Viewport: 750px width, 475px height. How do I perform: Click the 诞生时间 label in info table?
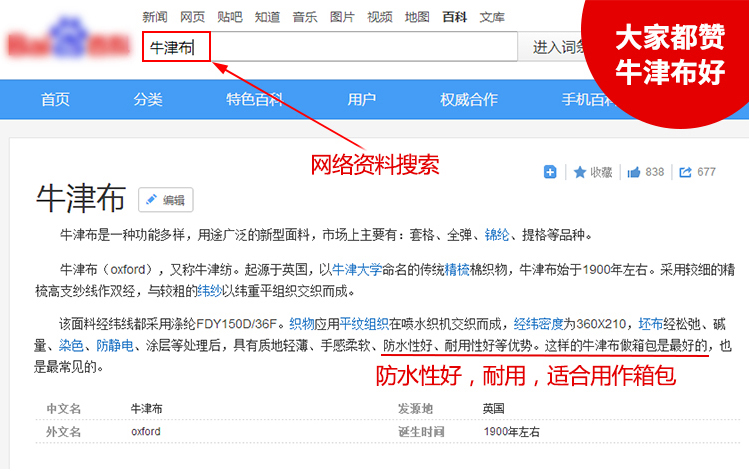(421, 432)
